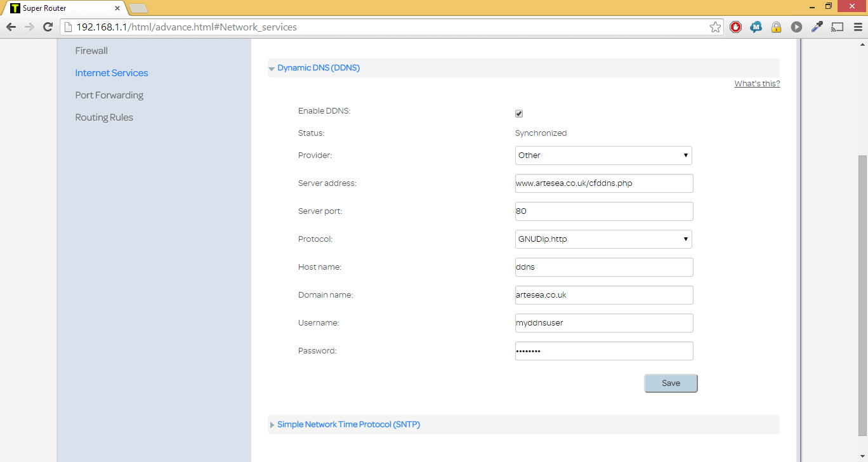Close the Super Router tab
868x462 pixels.
coord(117,8)
